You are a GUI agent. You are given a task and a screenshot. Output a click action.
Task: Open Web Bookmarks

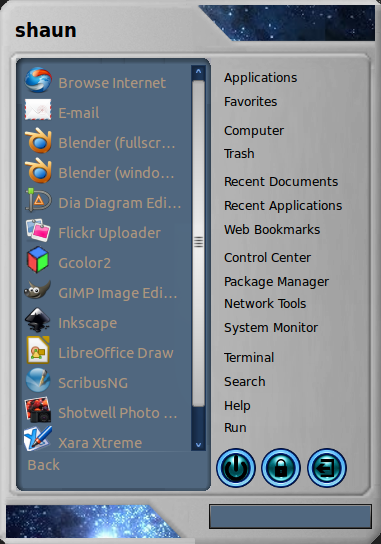pyautogui.click(x=272, y=230)
